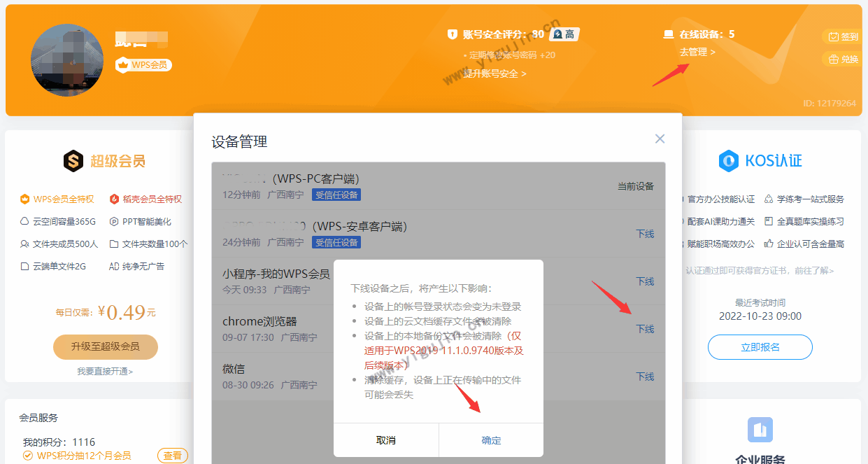868x464 pixels.
Task: Select 稻壳会员全特权 benefit
Action: click(145, 199)
